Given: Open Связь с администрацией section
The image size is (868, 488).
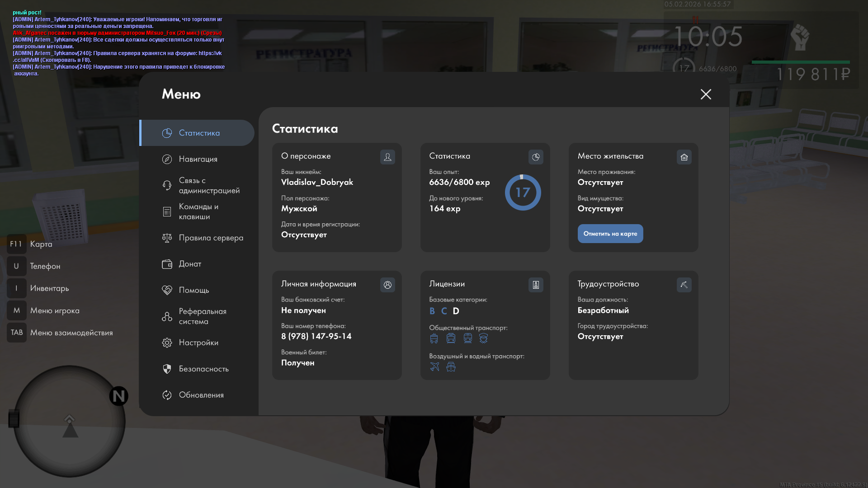Looking at the screenshot, I should (x=209, y=185).
